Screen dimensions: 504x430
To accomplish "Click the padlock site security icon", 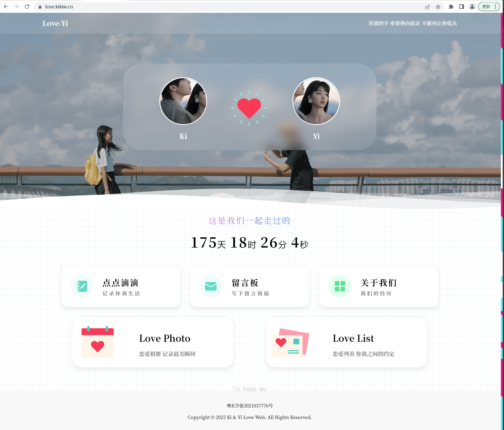I will (40, 7).
